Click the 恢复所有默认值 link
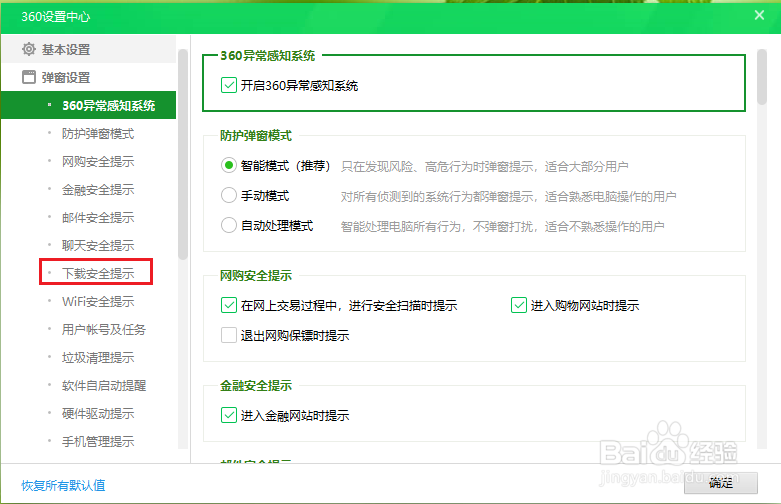Screen dimensions: 781x504 coord(63,485)
